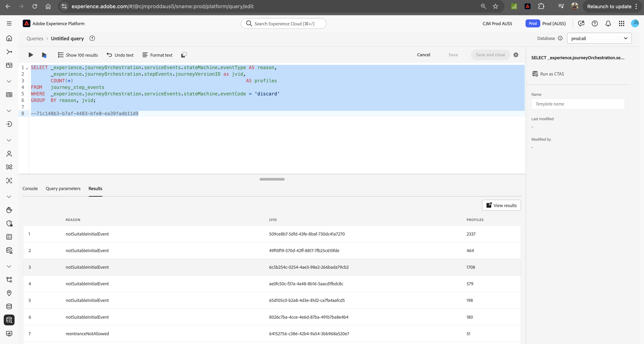644x344 pixels.
Task: Expand a collapsed sidebar section chevron
Action: click(9, 81)
